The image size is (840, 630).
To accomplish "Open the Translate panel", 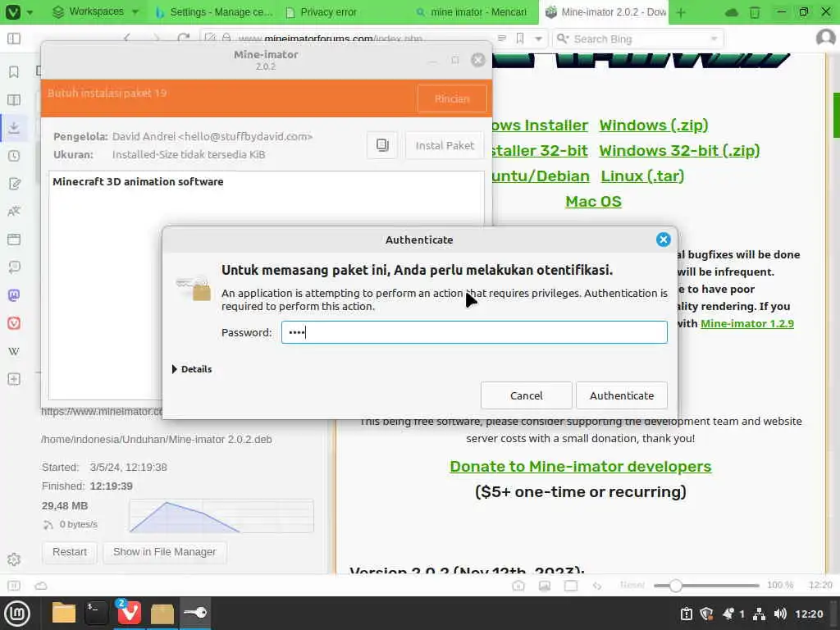I will [14, 212].
